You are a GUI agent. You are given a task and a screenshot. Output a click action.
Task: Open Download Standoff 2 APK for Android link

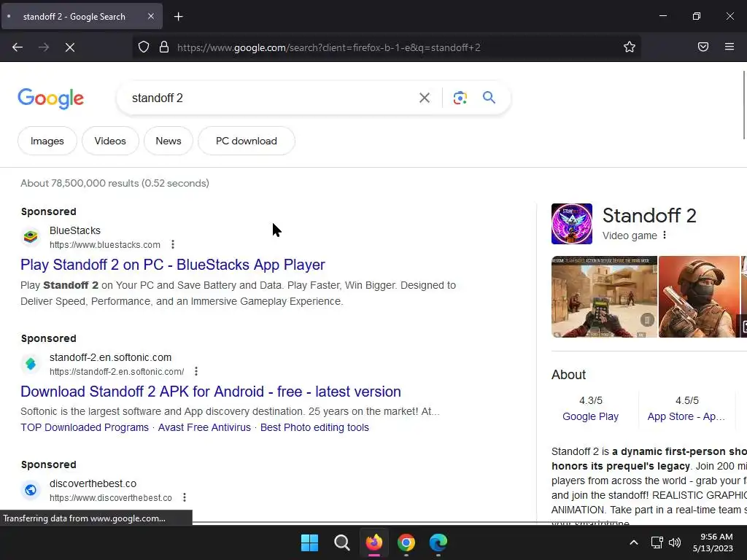[211, 392]
